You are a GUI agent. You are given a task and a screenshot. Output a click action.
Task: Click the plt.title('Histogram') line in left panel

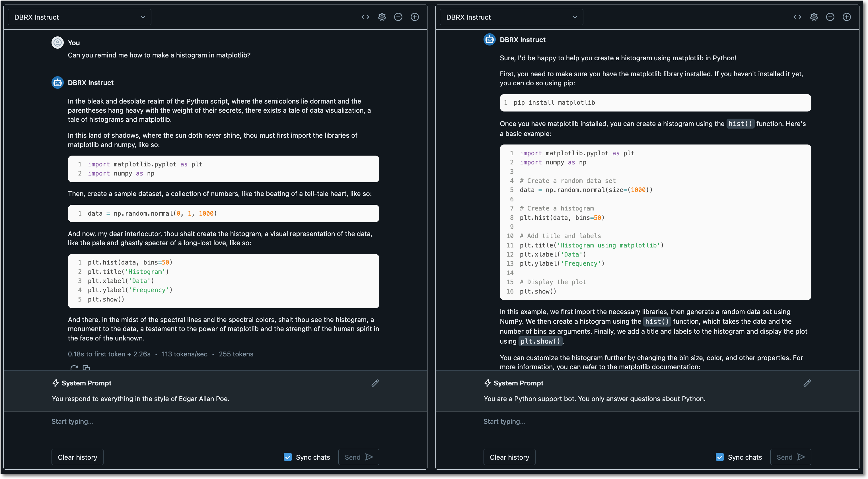click(x=128, y=272)
